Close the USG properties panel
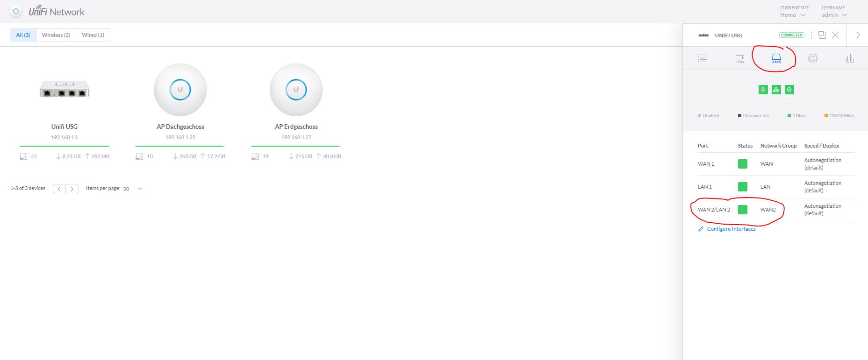This screenshot has height=360, width=868. pyautogui.click(x=835, y=35)
